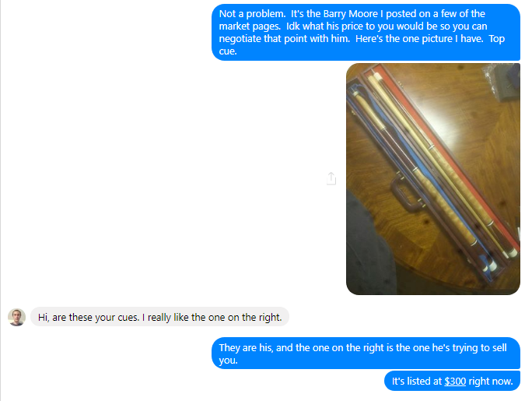Screen dimensions: 532x401
Task: Click the name "Barry Moore" in first message
Action: pyautogui.click(x=350, y=14)
